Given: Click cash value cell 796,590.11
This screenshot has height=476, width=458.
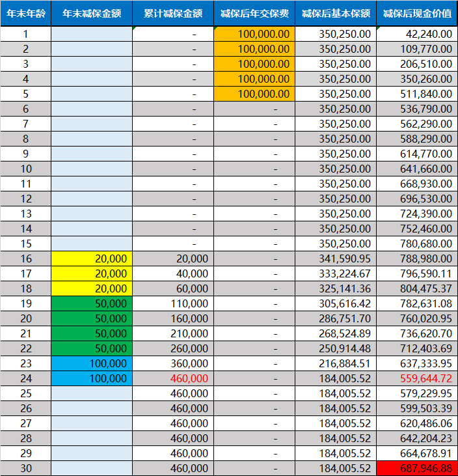Looking at the screenshot, I should 417,273.
